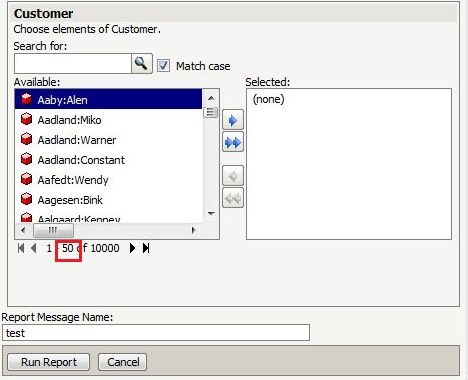Click the horizontal scrollbar thumb
Viewport: 468px width, 380px height.
pyautogui.click(x=53, y=230)
